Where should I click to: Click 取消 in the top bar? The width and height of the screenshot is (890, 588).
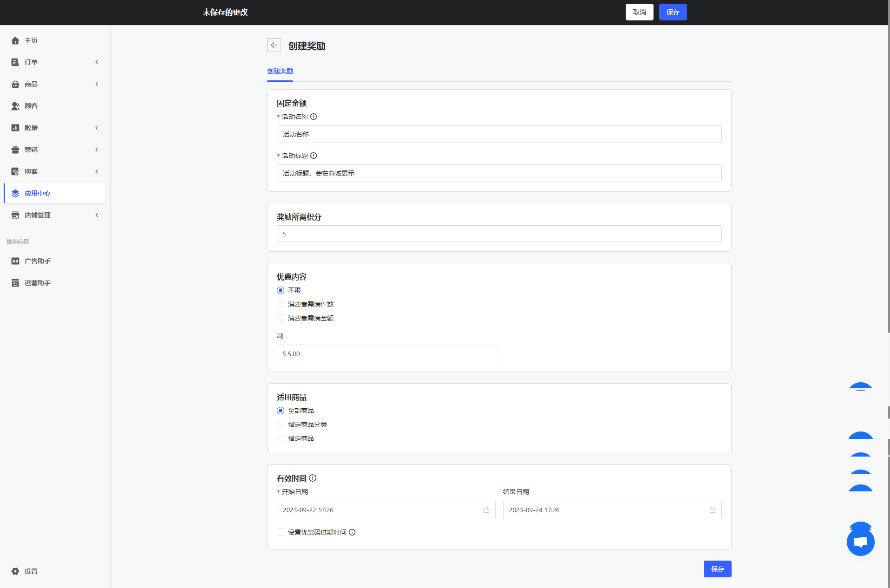coord(640,12)
